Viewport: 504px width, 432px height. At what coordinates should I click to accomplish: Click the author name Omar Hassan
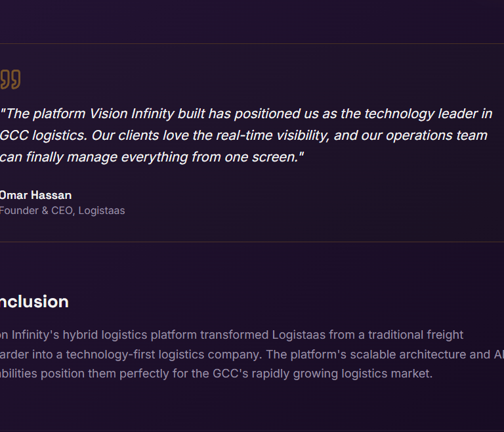click(x=35, y=195)
